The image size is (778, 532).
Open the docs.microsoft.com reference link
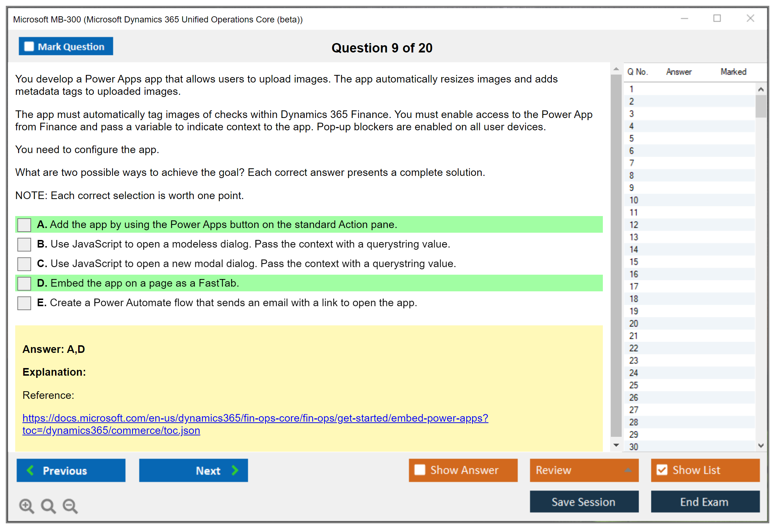[x=255, y=418]
